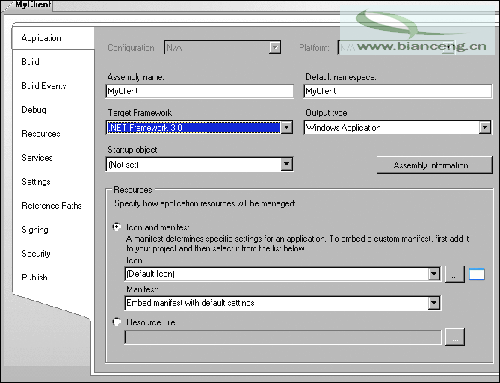
Task: Open the Services tab
Action: (x=37, y=158)
